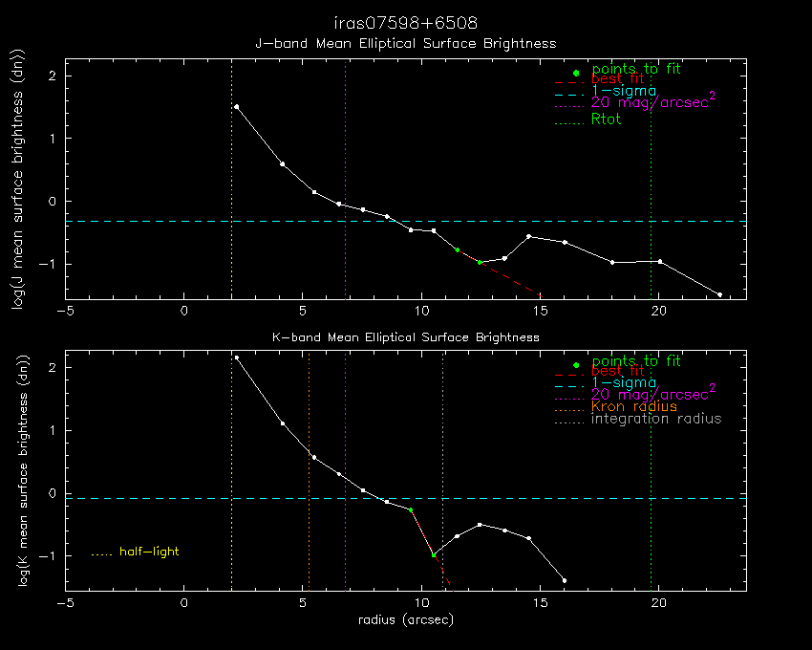
Task: Click the 'radius (arcsec)' x-axis label
Action: (405, 619)
